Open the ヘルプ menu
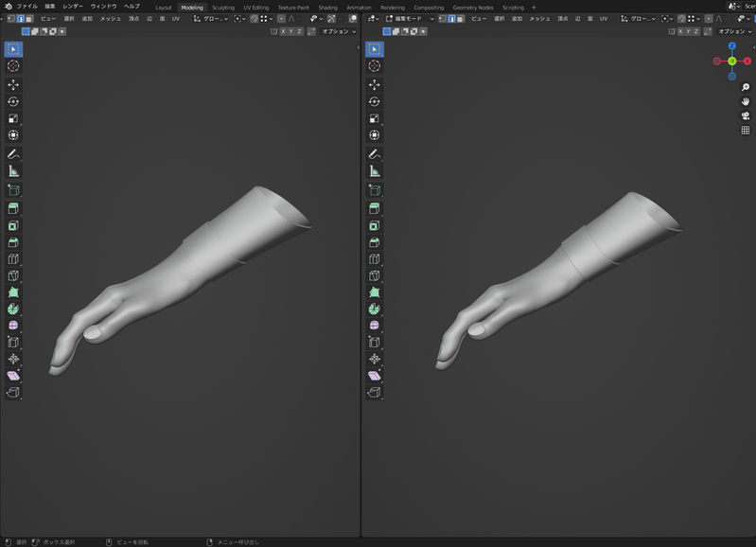 (132, 7)
